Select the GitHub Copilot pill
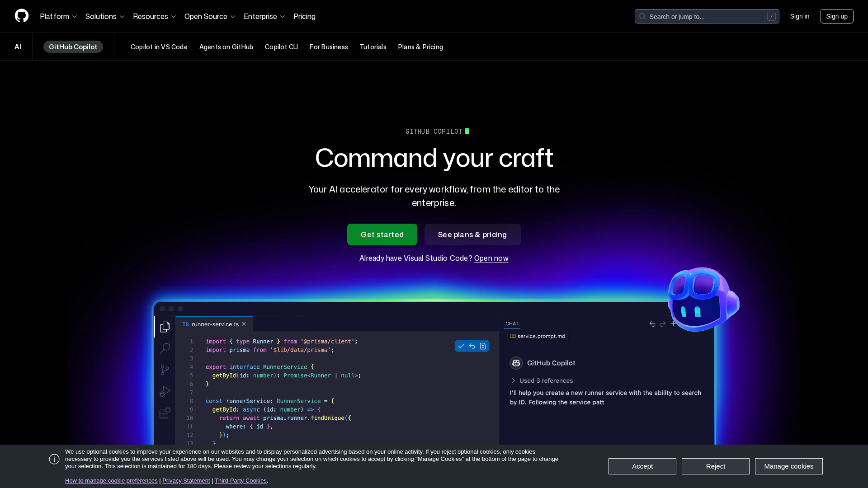The height and width of the screenshot is (488, 868). pyautogui.click(x=73, y=47)
